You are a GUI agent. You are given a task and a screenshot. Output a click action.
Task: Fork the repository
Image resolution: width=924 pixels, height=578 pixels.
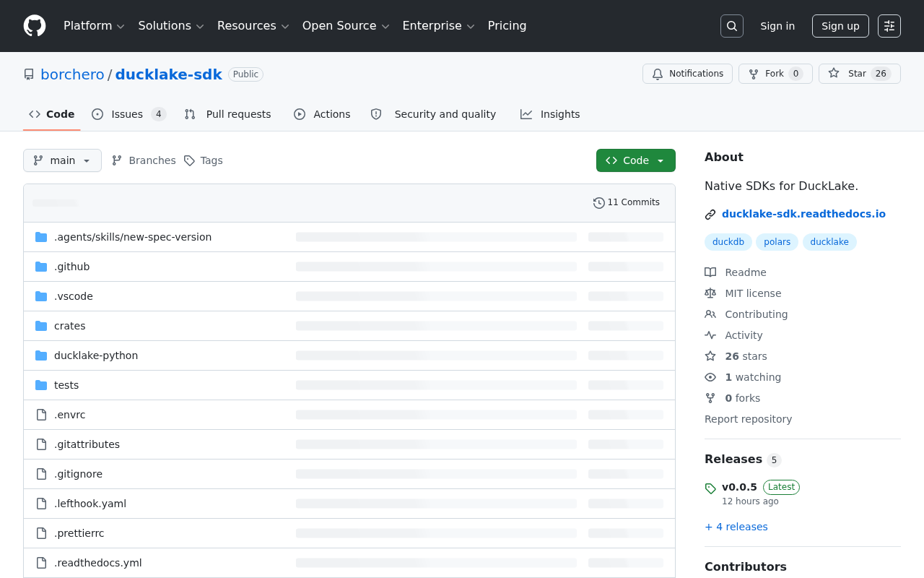775,74
